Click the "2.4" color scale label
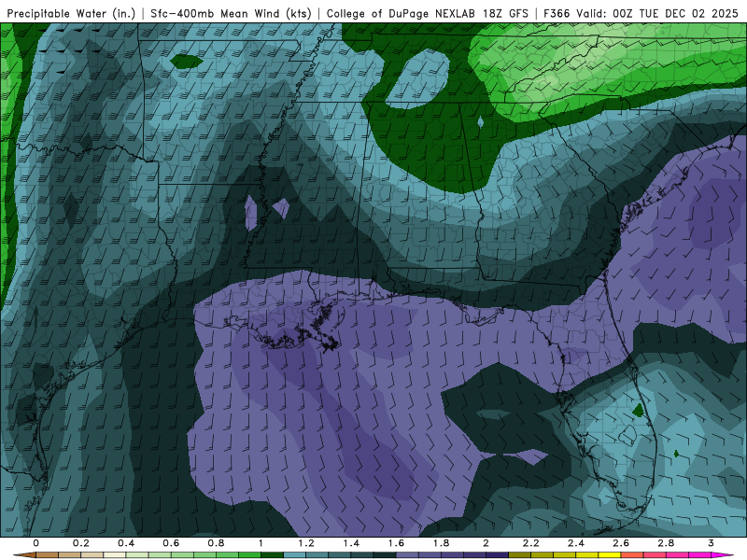 point(576,543)
